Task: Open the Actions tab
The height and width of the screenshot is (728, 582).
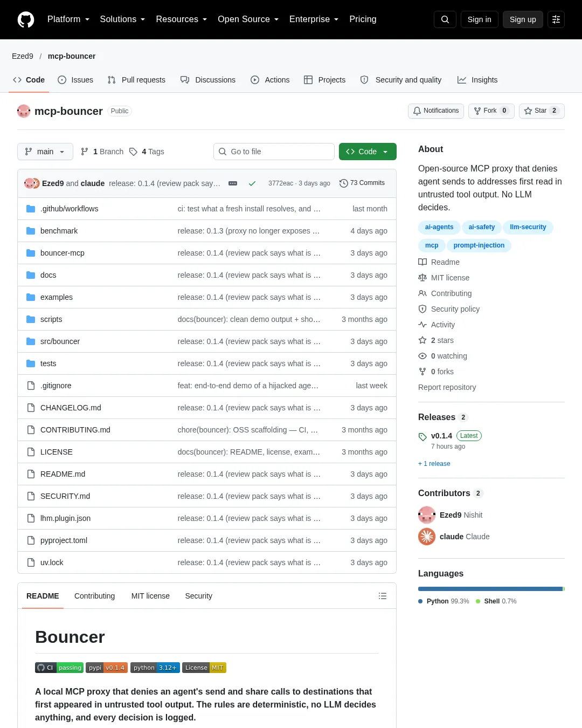Action: (x=270, y=80)
